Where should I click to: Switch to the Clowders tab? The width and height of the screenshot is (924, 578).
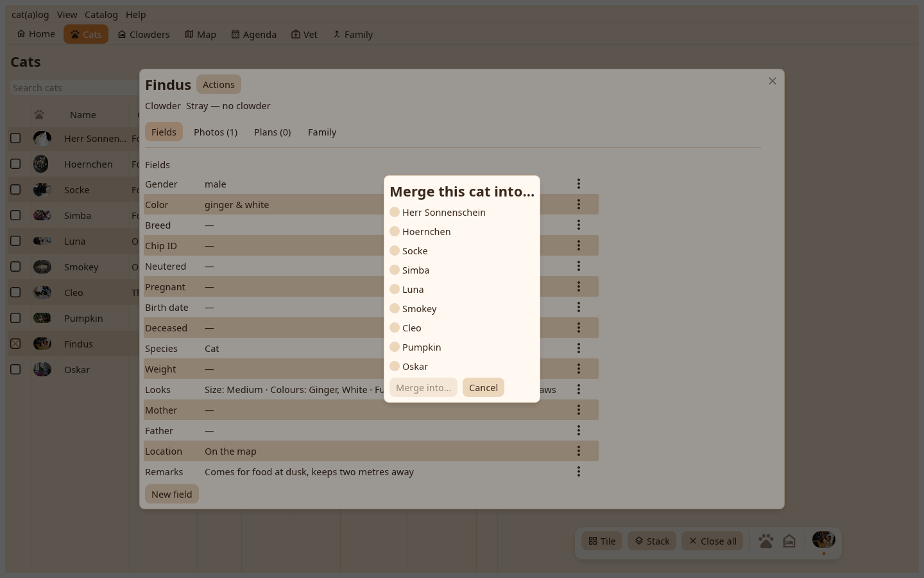tap(144, 34)
